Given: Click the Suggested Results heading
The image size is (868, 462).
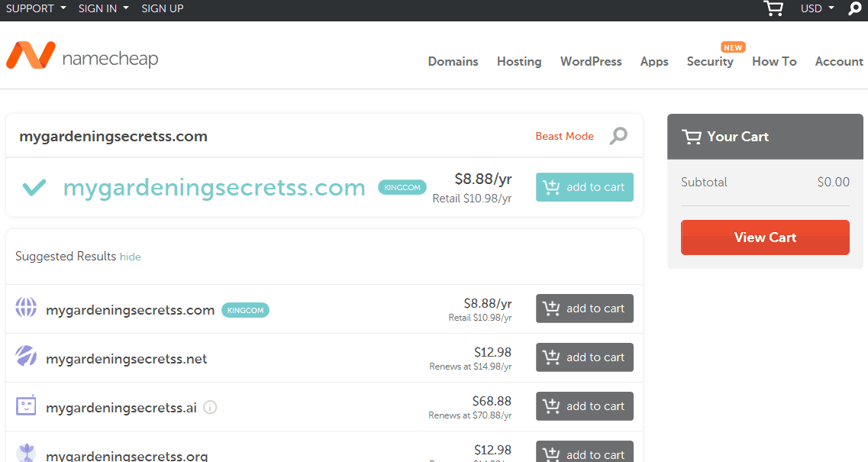Looking at the screenshot, I should pyautogui.click(x=66, y=257).
